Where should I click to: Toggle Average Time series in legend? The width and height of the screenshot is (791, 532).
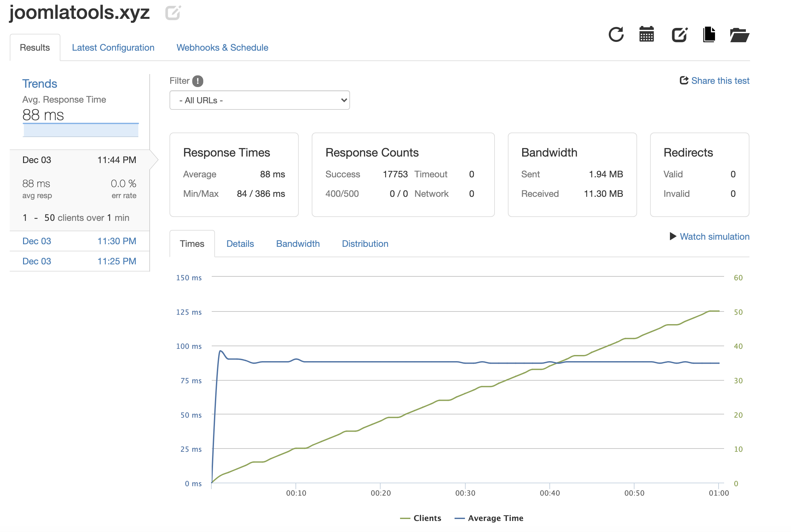(489, 518)
